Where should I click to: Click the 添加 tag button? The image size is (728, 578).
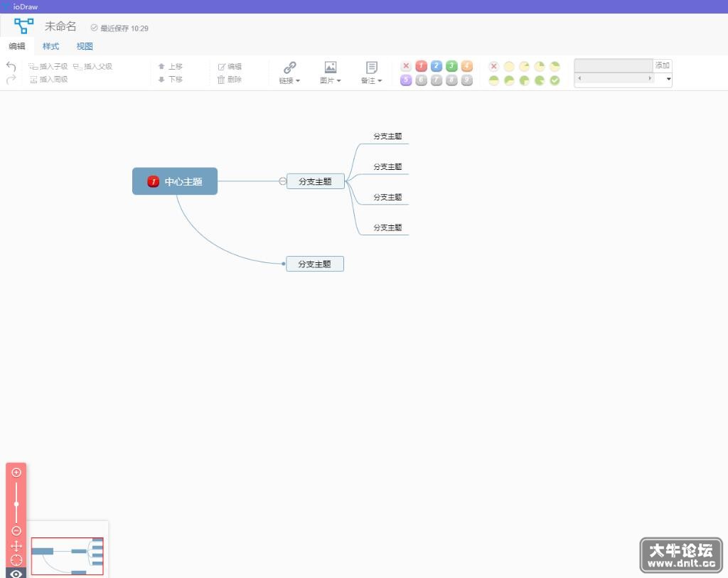[663, 65]
